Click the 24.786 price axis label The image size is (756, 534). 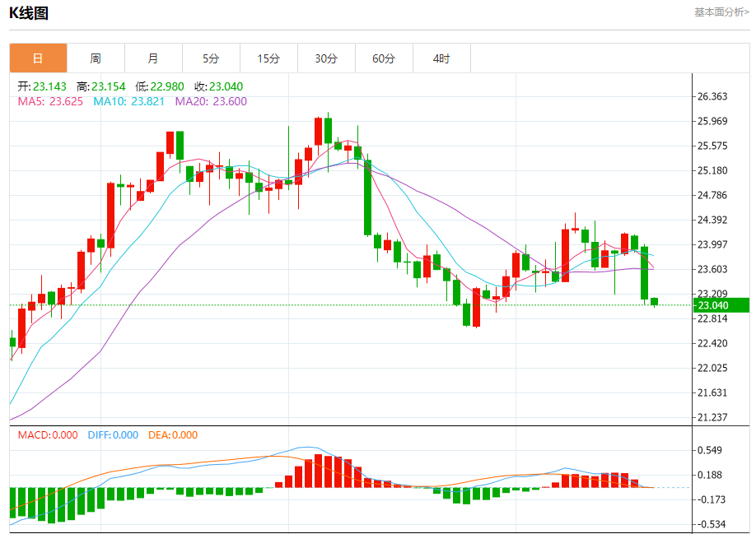(x=712, y=195)
